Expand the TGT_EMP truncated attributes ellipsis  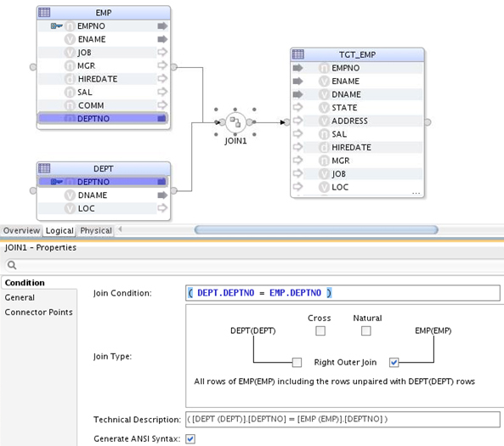(416, 193)
